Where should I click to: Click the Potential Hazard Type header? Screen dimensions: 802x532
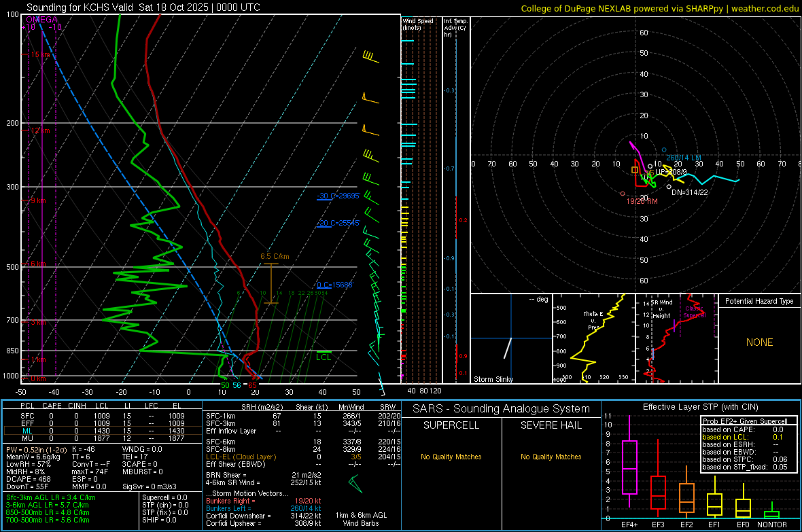(759, 301)
